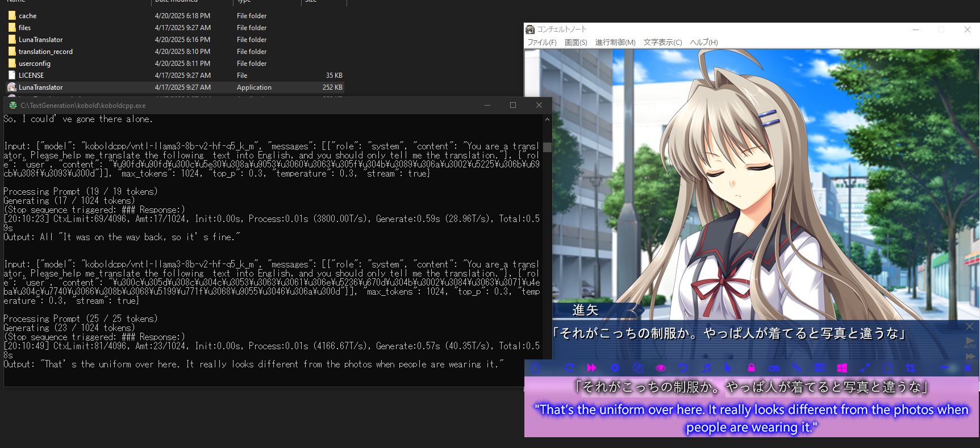
Task: Toggle the magenta Windows logo icon
Action: pos(842,368)
